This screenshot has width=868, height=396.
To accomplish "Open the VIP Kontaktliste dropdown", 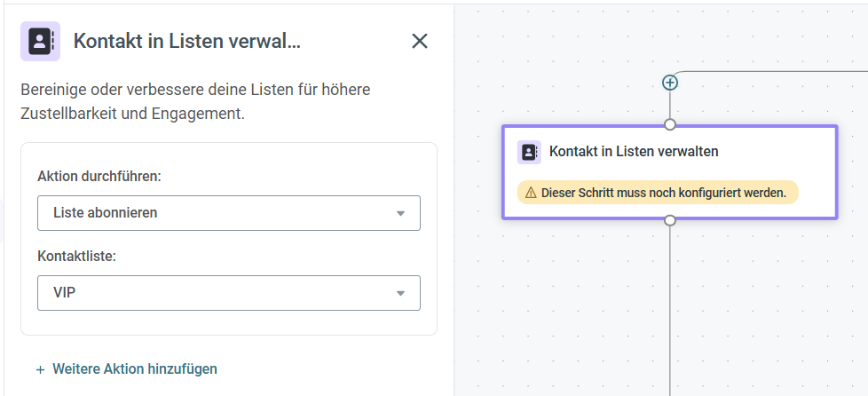I will (228, 293).
